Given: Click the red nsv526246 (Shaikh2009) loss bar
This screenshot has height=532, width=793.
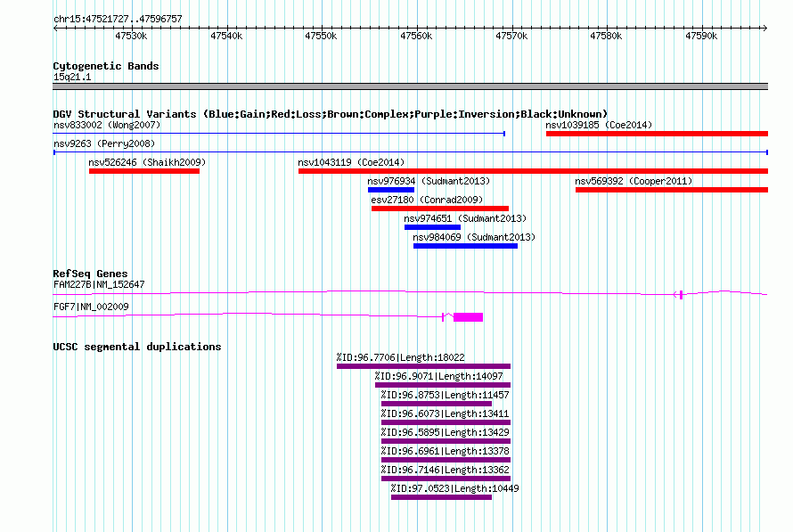Looking at the screenshot, I should coord(144,171).
